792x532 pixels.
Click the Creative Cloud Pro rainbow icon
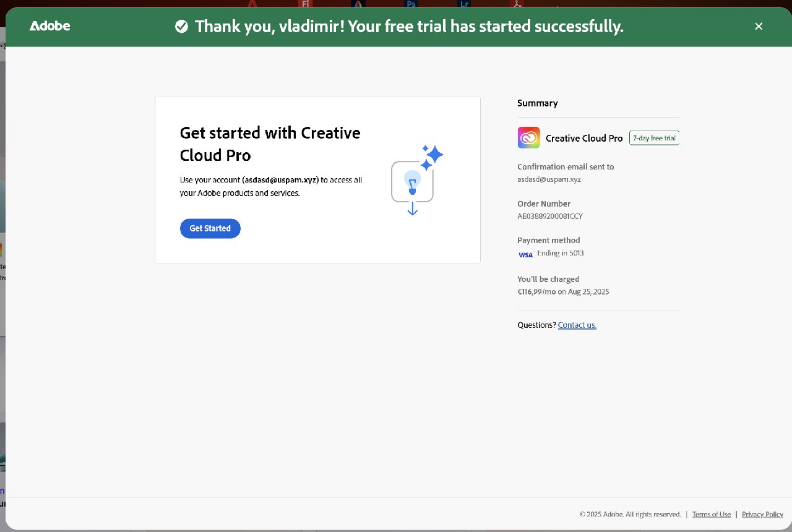(x=528, y=137)
